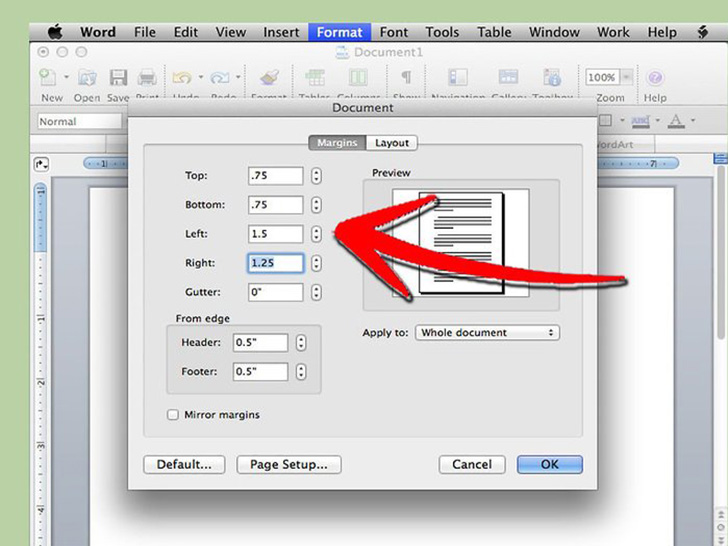Image resolution: width=728 pixels, height=546 pixels.
Task: Open the Edit menu
Action: (186, 32)
